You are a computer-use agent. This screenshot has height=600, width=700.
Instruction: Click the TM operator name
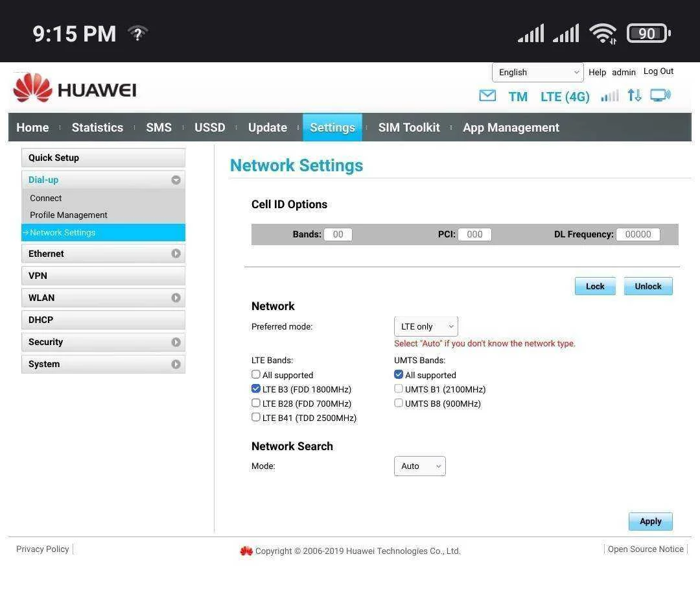coord(518,97)
